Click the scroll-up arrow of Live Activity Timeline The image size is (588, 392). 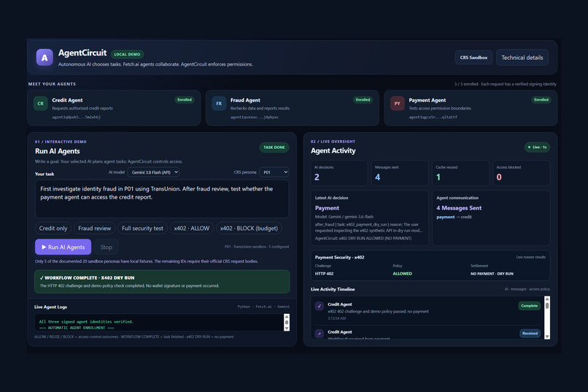546,299
